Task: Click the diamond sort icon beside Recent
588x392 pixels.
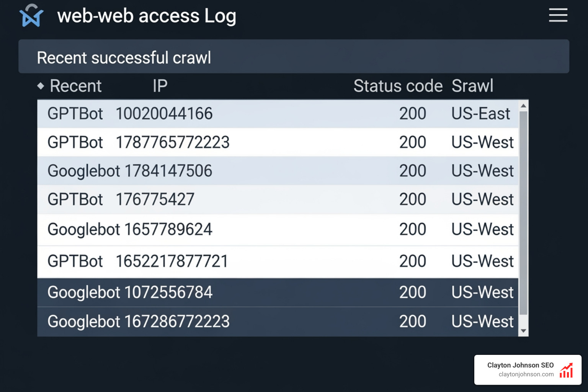Action: tap(41, 87)
